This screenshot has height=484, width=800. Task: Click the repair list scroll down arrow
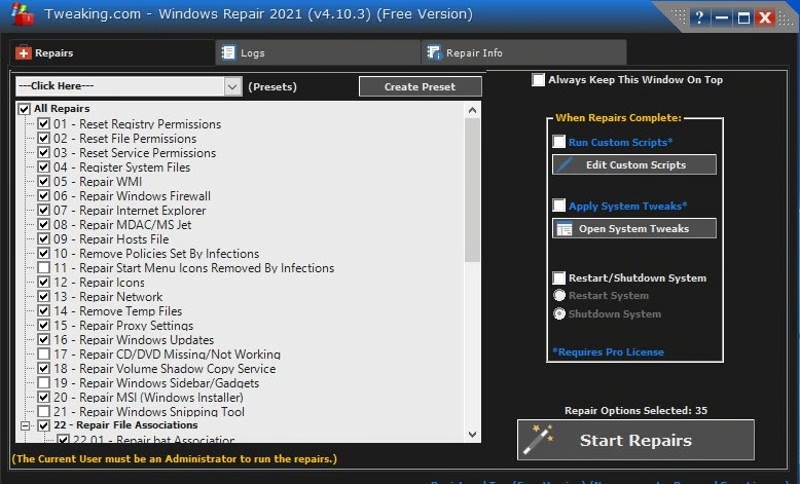[472, 435]
